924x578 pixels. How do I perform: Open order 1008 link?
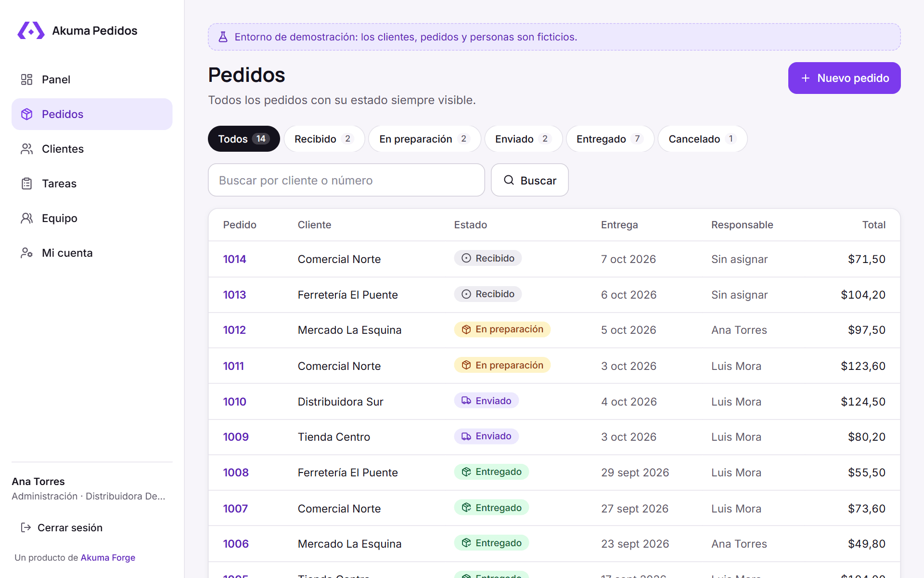coord(236,473)
